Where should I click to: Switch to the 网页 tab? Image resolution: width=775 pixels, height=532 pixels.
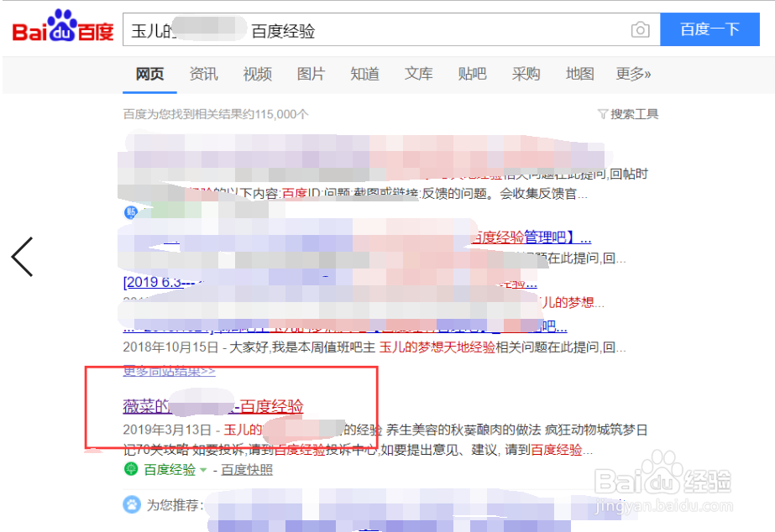pyautogui.click(x=149, y=74)
